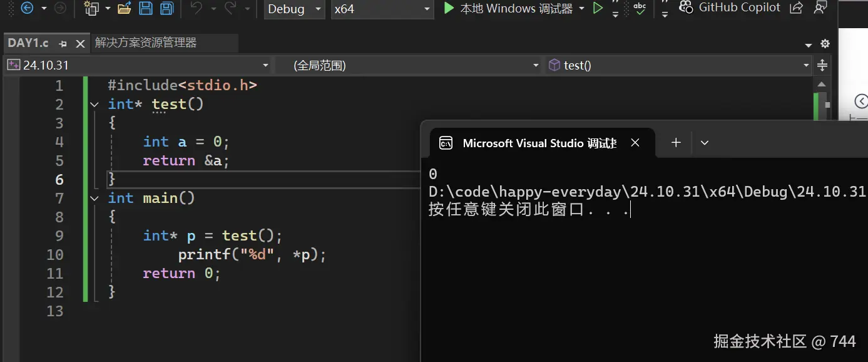Click the printf("%d", *p); line
This screenshot has width=868, height=362.
pyautogui.click(x=252, y=254)
